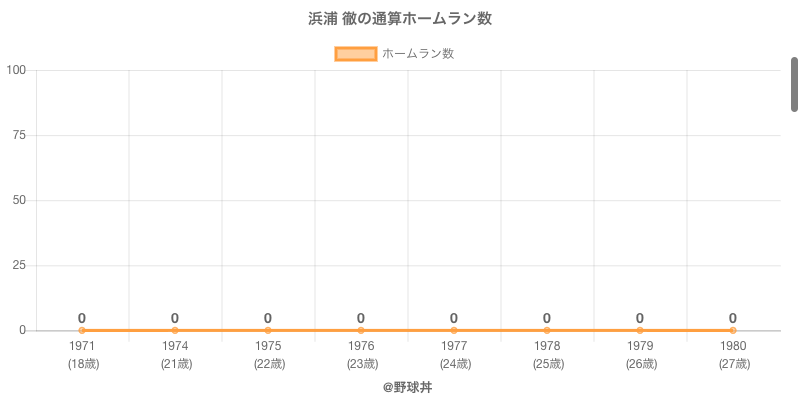The height and width of the screenshot is (400, 800).
Task: Click the 0 value label above 1977
Action: (x=454, y=318)
